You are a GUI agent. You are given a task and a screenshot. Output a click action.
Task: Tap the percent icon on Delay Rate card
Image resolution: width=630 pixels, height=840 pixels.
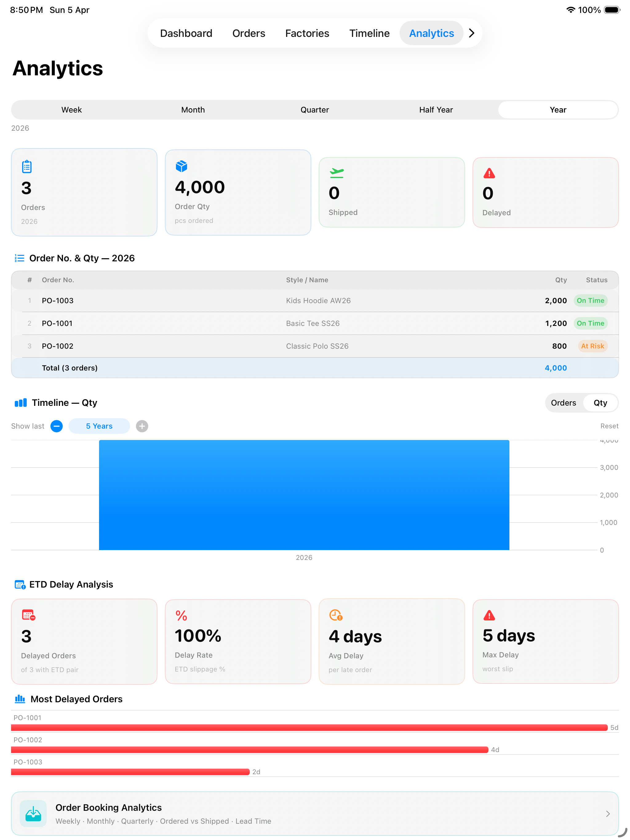[x=181, y=615]
